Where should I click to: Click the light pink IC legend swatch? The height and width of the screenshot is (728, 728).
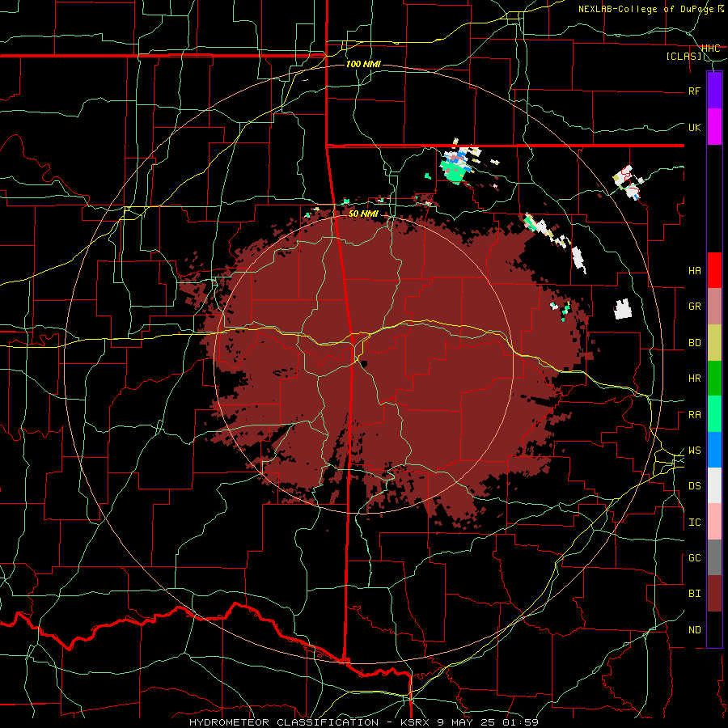click(x=714, y=522)
